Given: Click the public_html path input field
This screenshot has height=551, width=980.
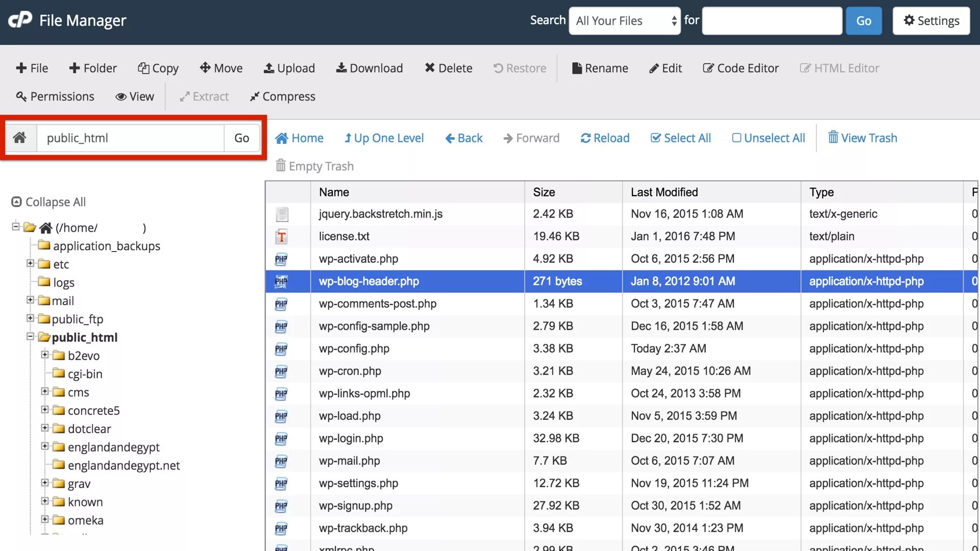Looking at the screenshot, I should click(x=130, y=138).
